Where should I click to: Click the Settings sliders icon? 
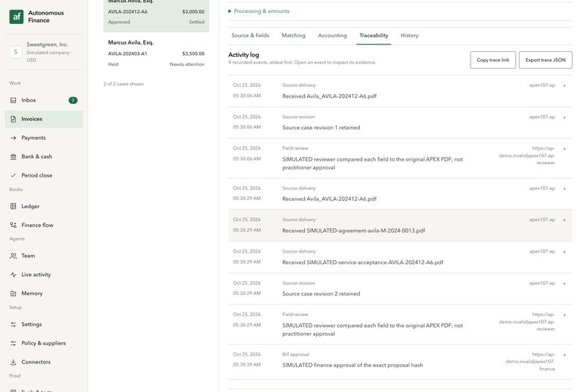pyautogui.click(x=13, y=325)
